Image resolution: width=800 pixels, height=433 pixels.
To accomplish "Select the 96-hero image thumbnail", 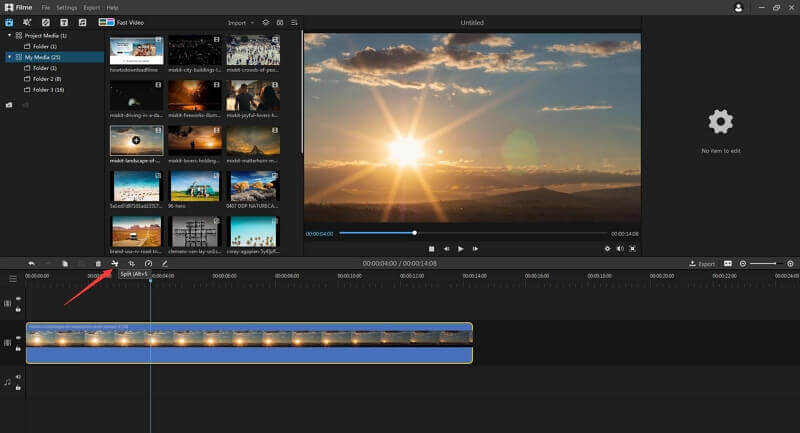I will pyautogui.click(x=194, y=186).
